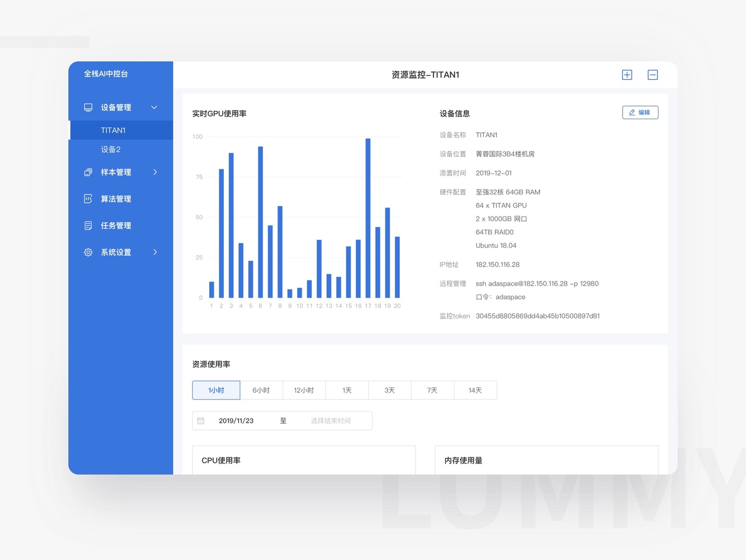Click the 样本管理 sidebar icon

pyautogui.click(x=88, y=172)
